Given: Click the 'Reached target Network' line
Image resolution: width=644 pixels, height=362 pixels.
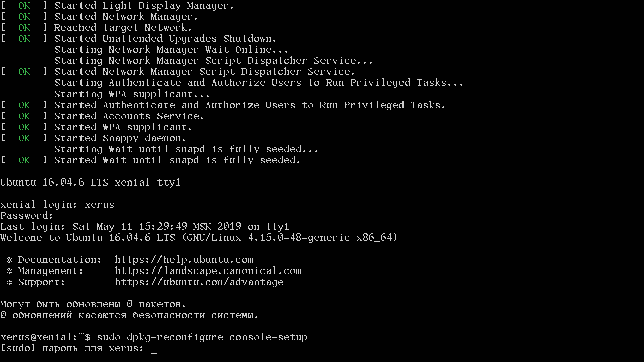Looking at the screenshot, I should pyautogui.click(x=123, y=28).
